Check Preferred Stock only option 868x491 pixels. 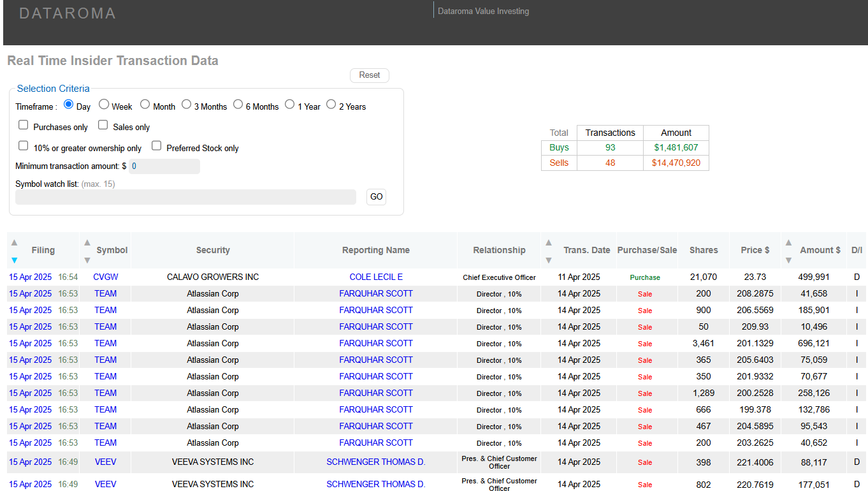coord(156,146)
